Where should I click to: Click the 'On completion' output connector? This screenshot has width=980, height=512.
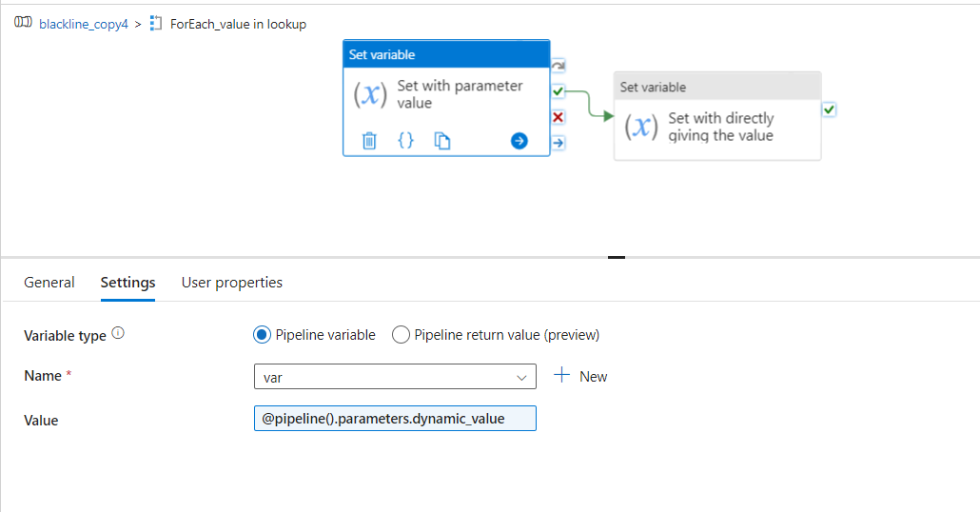pos(559,143)
